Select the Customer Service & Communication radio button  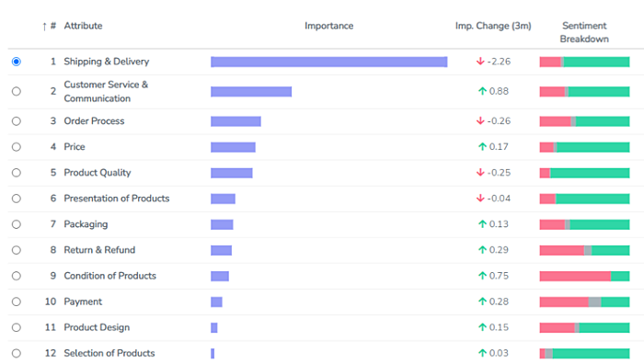17,91
